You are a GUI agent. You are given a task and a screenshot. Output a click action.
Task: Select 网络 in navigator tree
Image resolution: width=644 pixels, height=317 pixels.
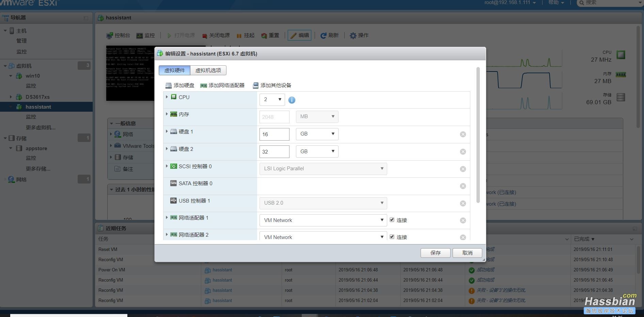click(21, 179)
